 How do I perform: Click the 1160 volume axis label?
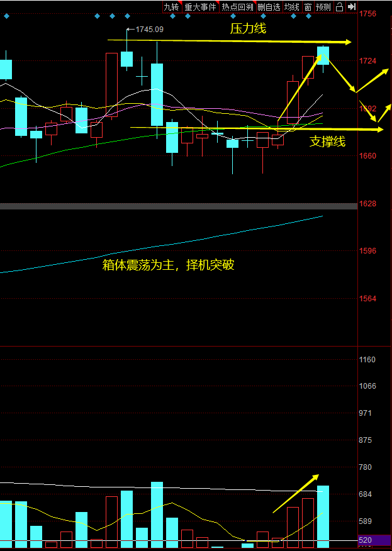coord(367,360)
